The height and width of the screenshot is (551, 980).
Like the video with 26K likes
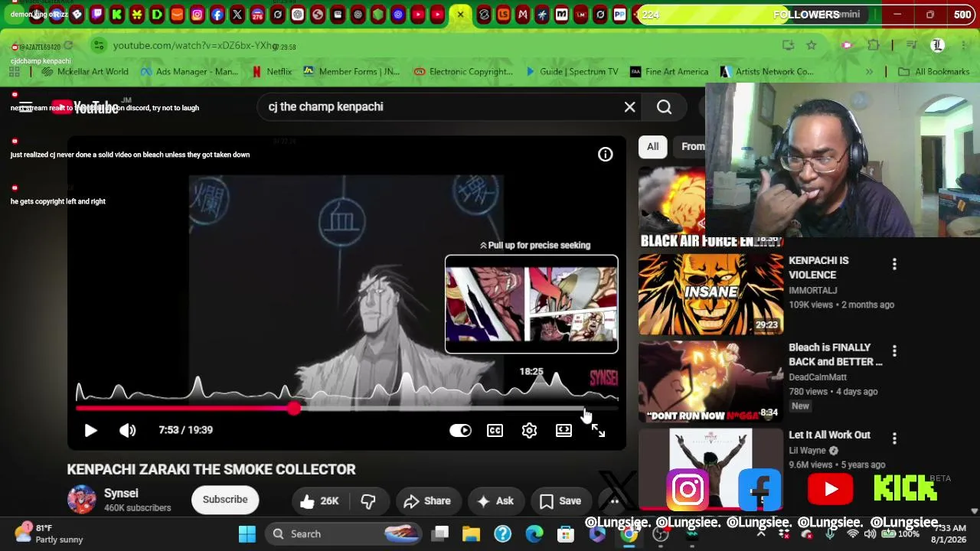pyautogui.click(x=319, y=500)
